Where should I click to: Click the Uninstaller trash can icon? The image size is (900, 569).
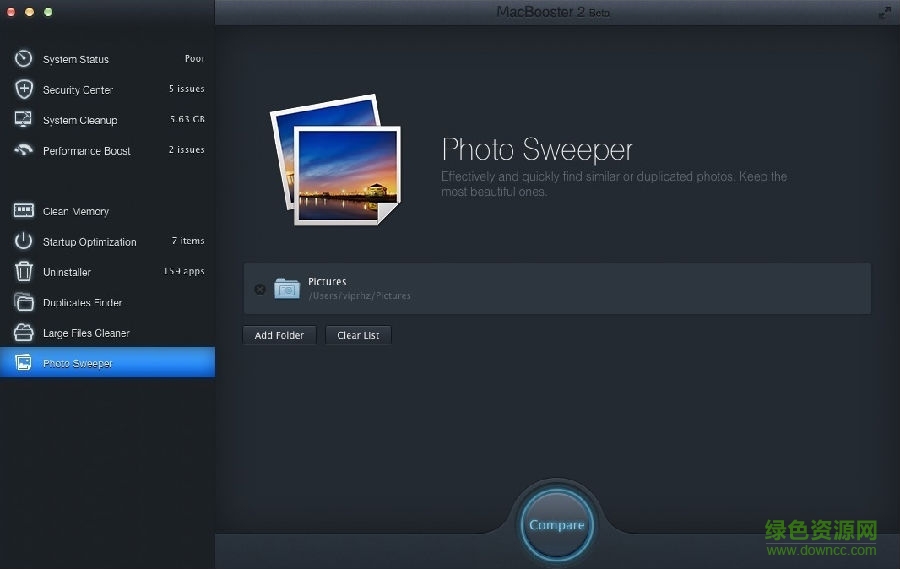pos(23,272)
